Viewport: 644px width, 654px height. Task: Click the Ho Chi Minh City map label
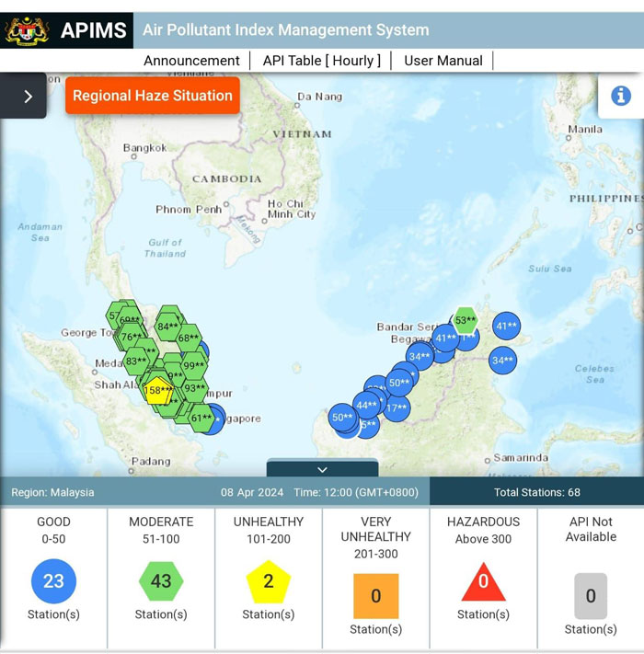pos(292,209)
